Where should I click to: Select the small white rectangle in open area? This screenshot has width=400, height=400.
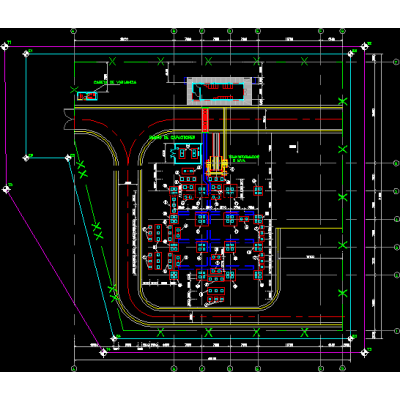[x=293, y=146]
